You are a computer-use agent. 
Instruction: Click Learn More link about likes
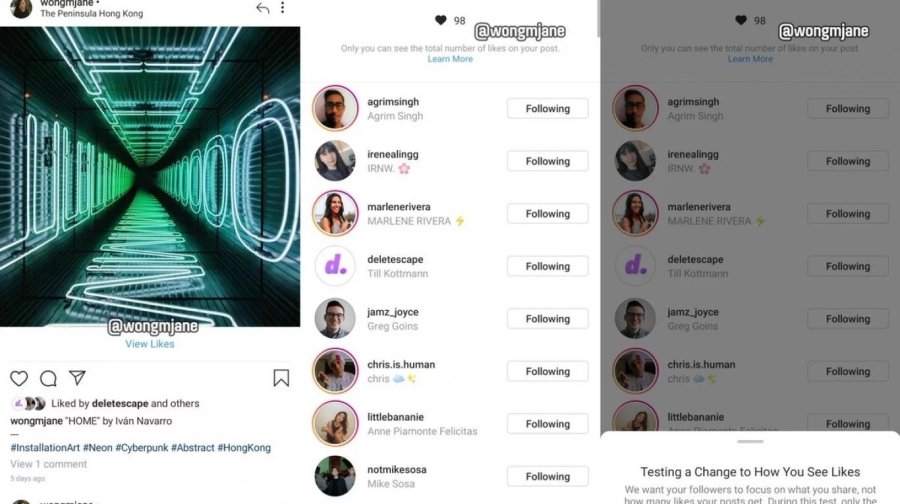[450, 59]
